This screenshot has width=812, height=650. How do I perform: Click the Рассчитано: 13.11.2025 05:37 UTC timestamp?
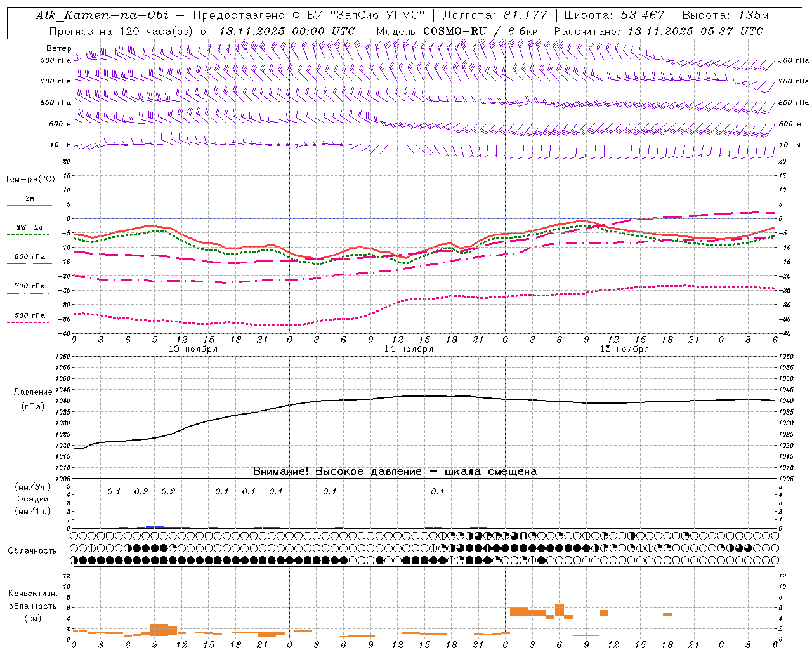pos(658,31)
